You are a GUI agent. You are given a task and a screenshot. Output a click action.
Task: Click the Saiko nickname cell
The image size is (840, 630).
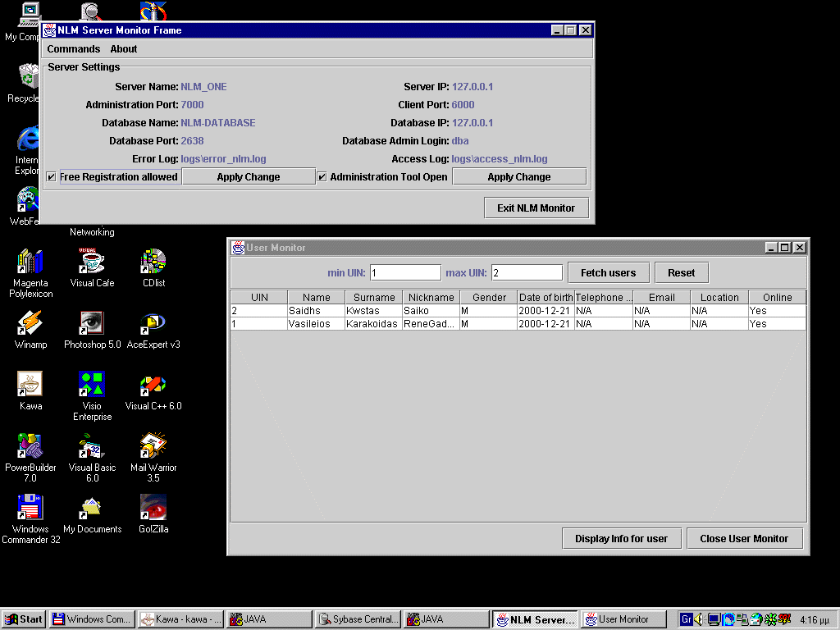[431, 311]
